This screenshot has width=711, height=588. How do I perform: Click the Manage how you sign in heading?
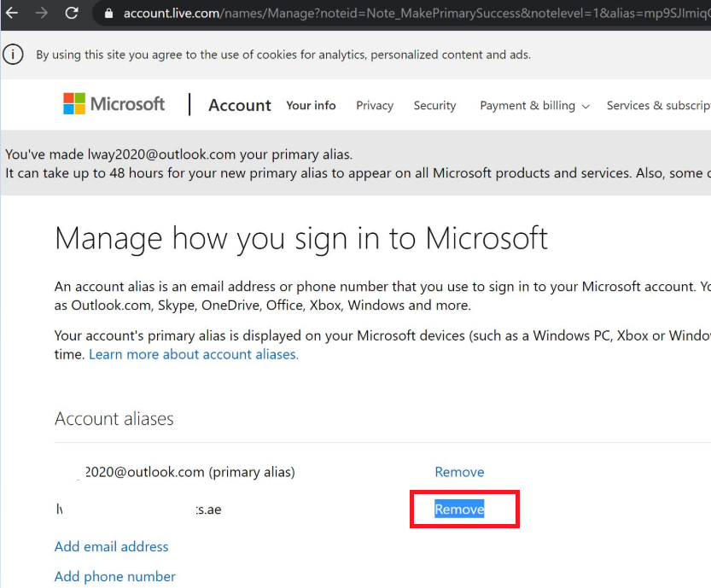click(x=301, y=238)
